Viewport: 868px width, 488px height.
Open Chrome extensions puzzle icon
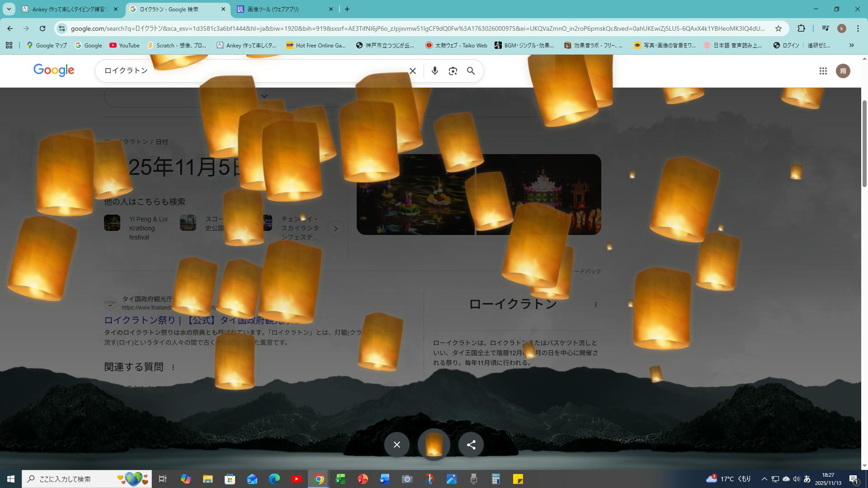click(801, 28)
